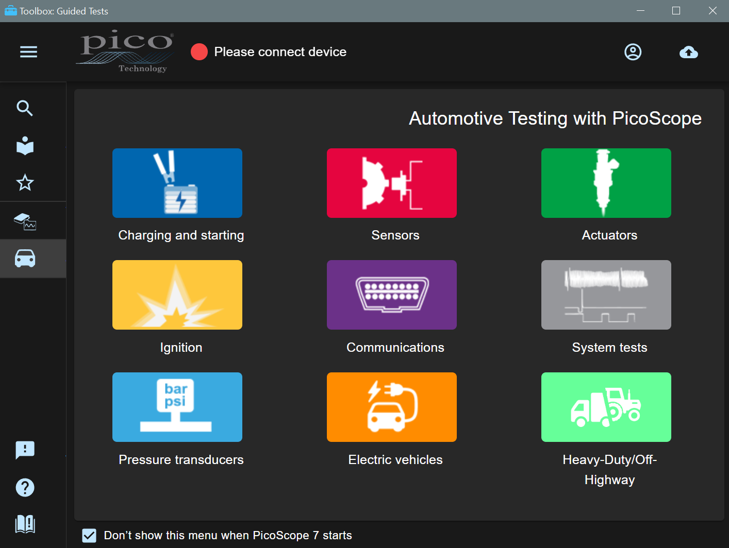Click the Electric vehicles label text
The width and height of the screenshot is (729, 548).
pyautogui.click(x=395, y=460)
